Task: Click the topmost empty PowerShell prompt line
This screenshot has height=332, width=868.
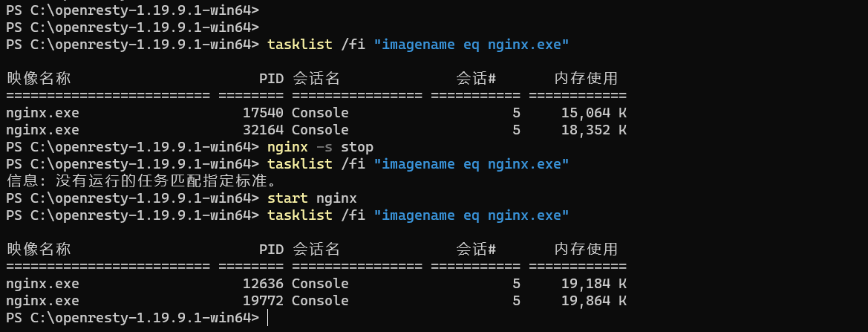Action: (x=132, y=10)
